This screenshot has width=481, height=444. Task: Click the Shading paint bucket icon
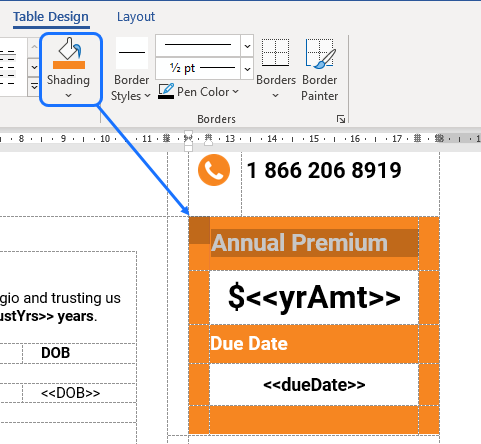(70, 49)
